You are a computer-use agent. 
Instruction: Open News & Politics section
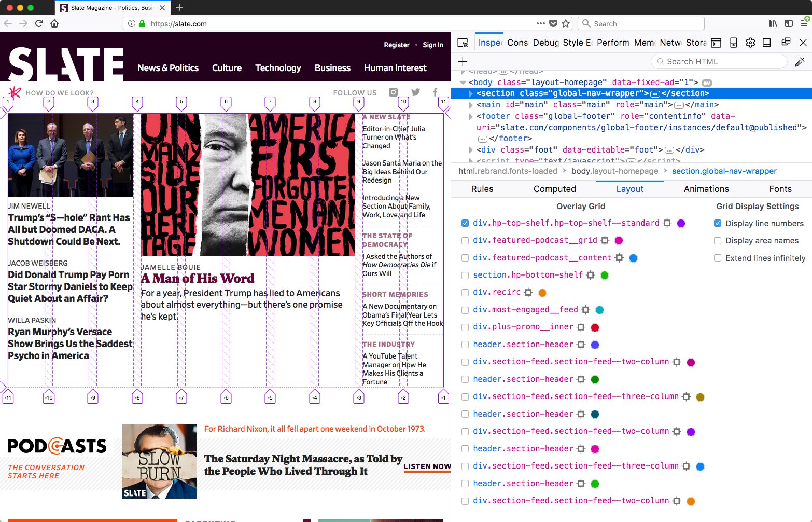tap(168, 68)
